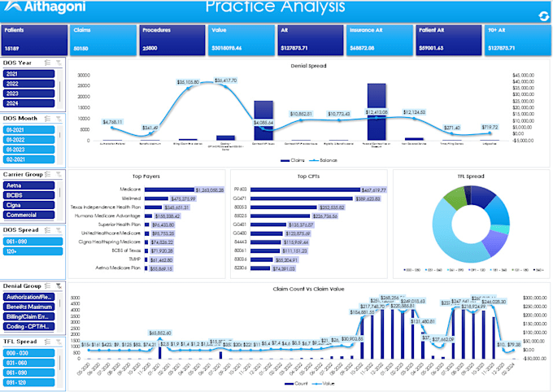
Task: Click the Wellmed bar in Top Payers
Action: [157, 198]
